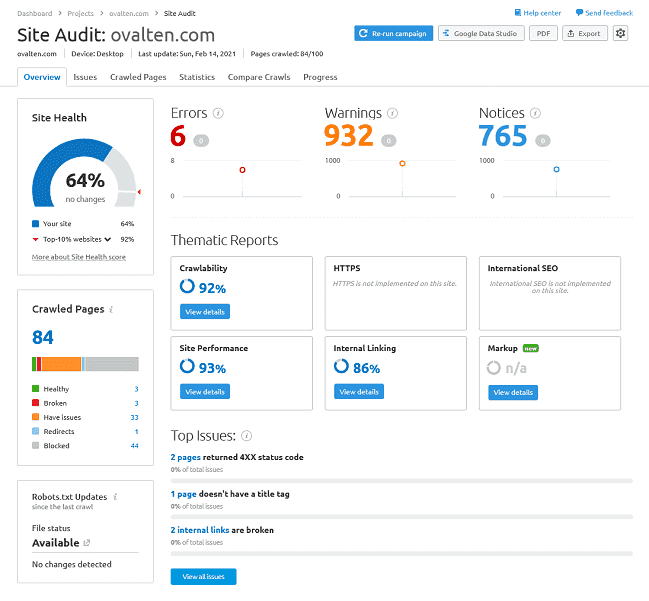The image size is (649, 601).
Task: Click the Site Performance progress ring icon
Action: [x=187, y=366]
